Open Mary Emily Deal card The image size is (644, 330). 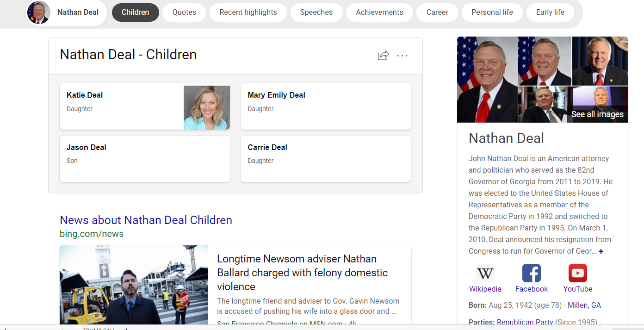coord(326,106)
